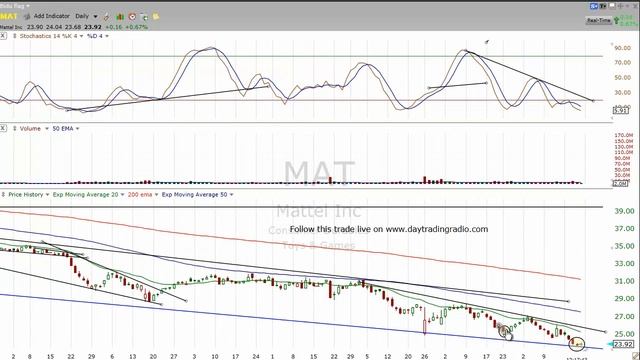Select the drawing tools pencil icon
640x360 pixels.
click(107, 17)
